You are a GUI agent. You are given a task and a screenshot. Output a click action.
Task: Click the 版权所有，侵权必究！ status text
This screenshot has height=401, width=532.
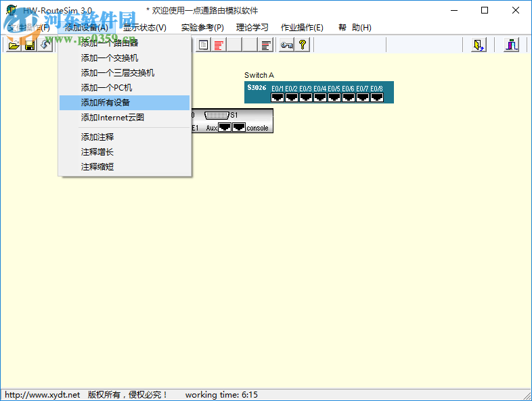127,395
